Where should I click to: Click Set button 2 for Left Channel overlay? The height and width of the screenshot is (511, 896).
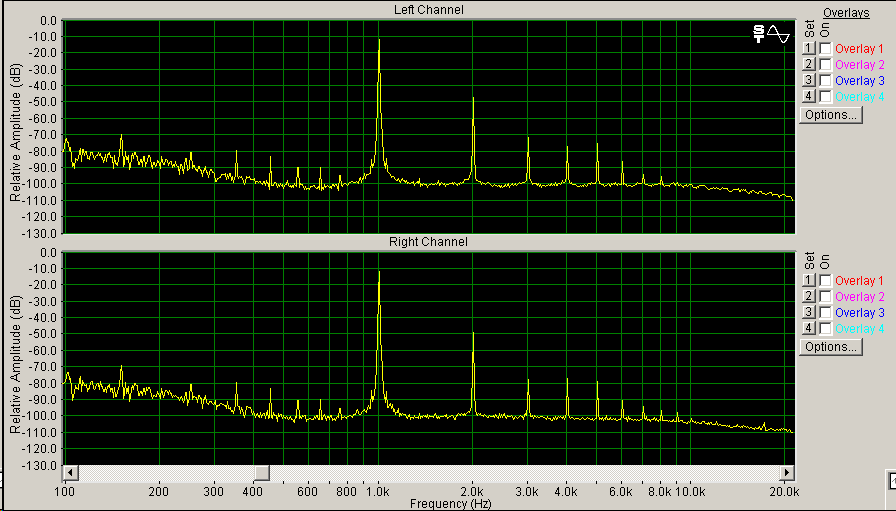[x=808, y=64]
